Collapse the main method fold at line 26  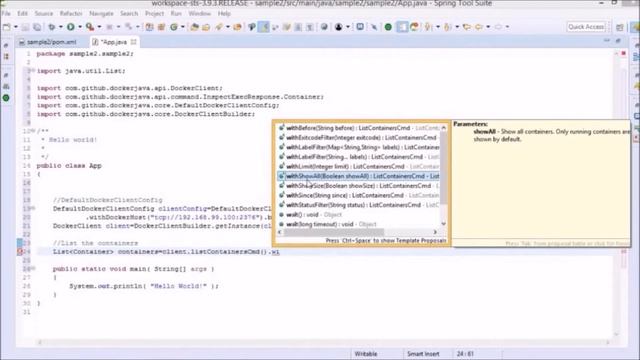[33, 269]
